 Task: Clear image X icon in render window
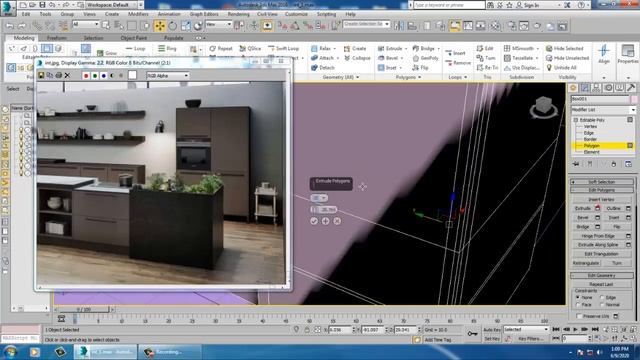[67, 75]
